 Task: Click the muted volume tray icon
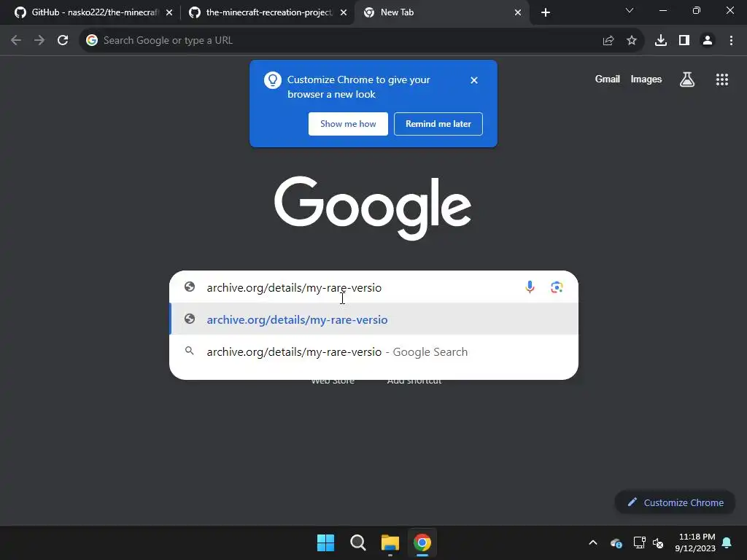tap(658, 542)
